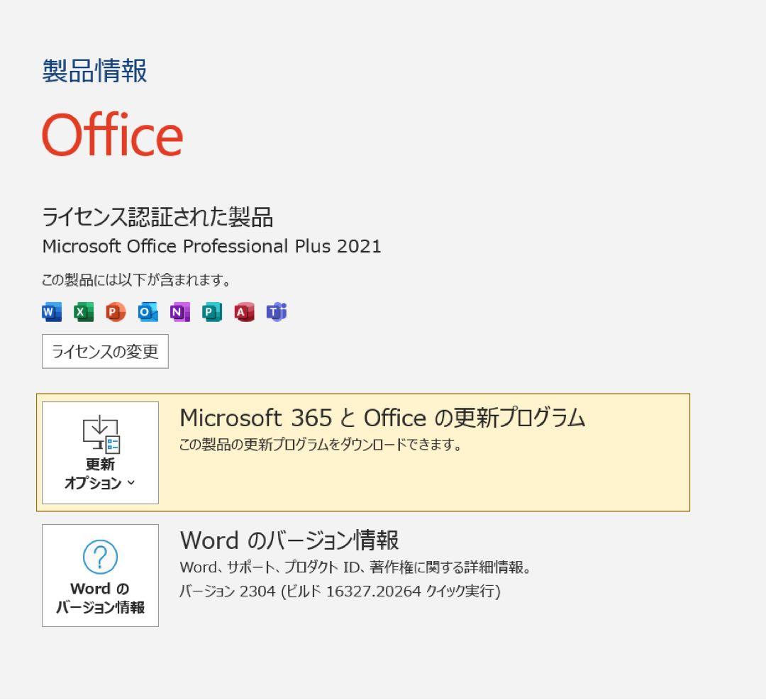Image resolution: width=766 pixels, height=700 pixels.
Task: Click the Word support and Product ID description
Action: pyautogui.click(x=355, y=567)
